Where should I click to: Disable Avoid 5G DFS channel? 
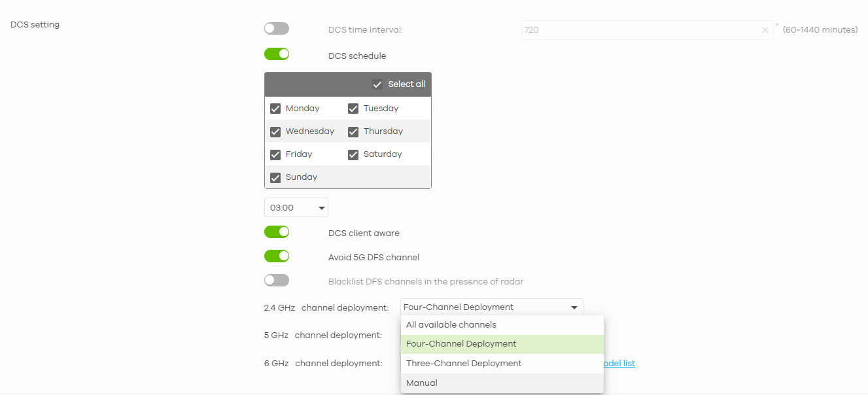pyautogui.click(x=276, y=256)
